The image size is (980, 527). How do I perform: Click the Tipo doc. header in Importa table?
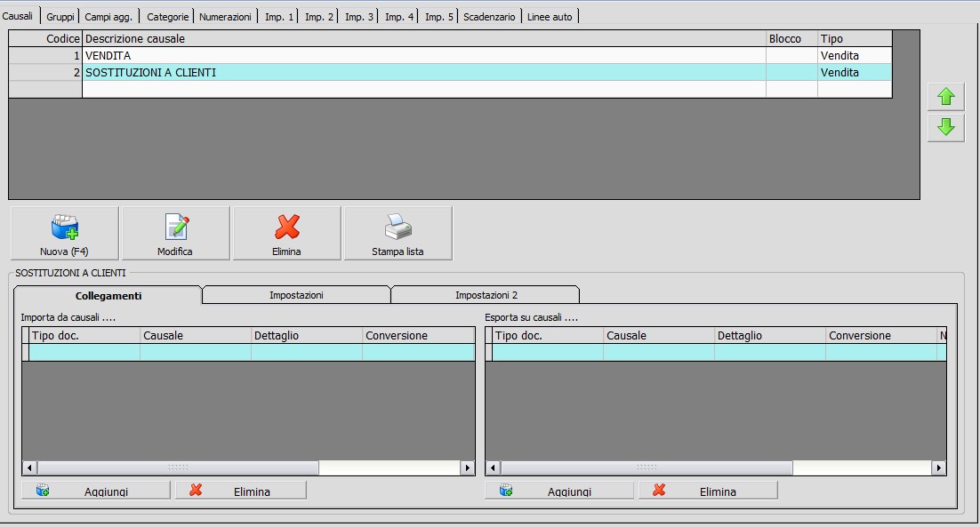pyautogui.click(x=84, y=335)
